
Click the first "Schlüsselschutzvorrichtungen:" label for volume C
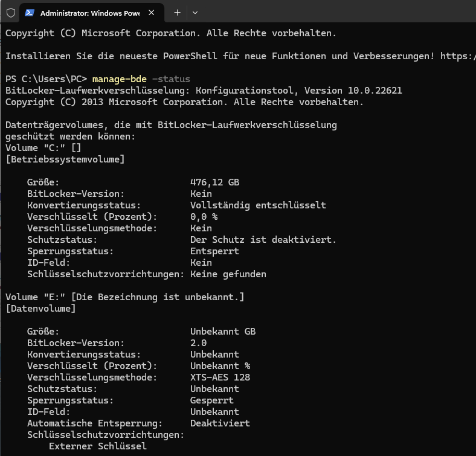[x=106, y=274]
